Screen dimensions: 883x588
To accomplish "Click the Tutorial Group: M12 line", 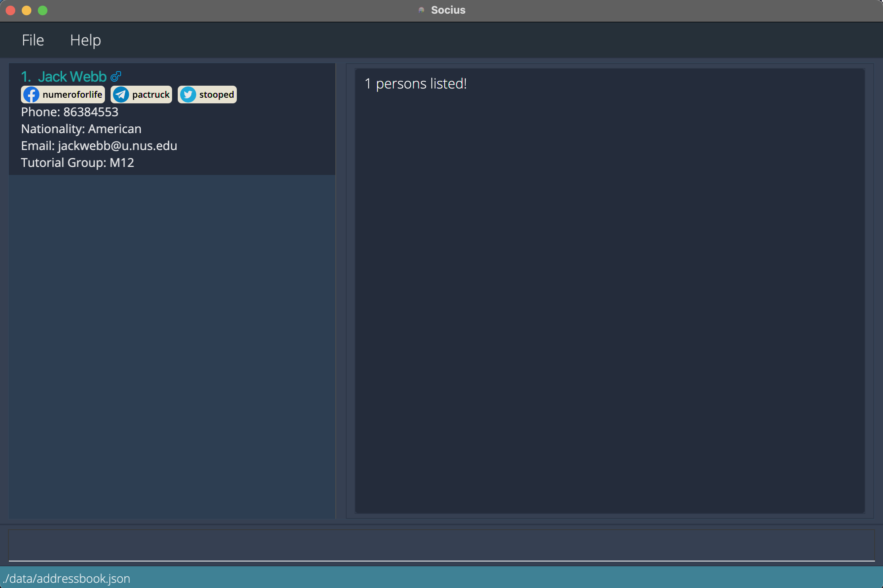I will click(x=78, y=162).
